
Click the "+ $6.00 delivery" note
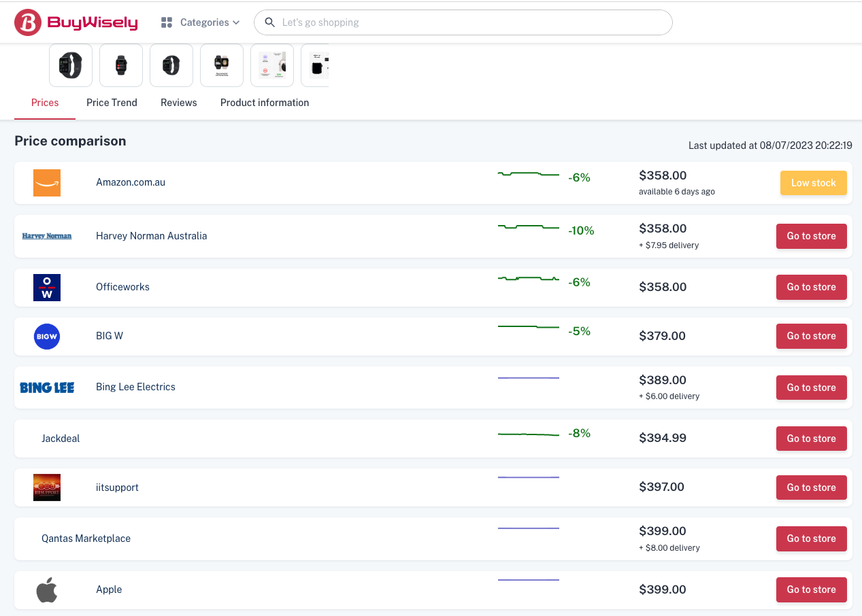tap(669, 396)
